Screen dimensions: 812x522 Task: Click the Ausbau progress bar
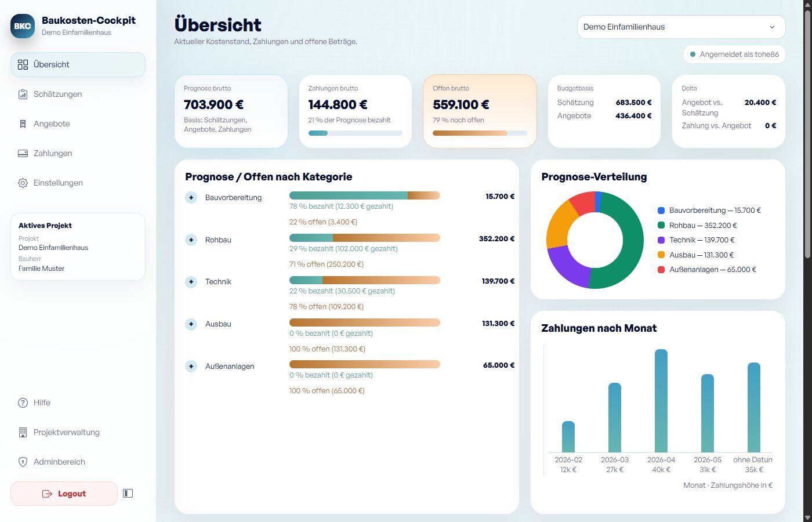tap(364, 322)
